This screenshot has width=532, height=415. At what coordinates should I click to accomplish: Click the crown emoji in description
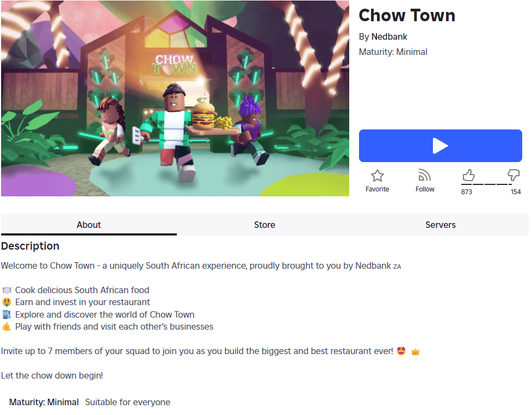click(x=415, y=351)
